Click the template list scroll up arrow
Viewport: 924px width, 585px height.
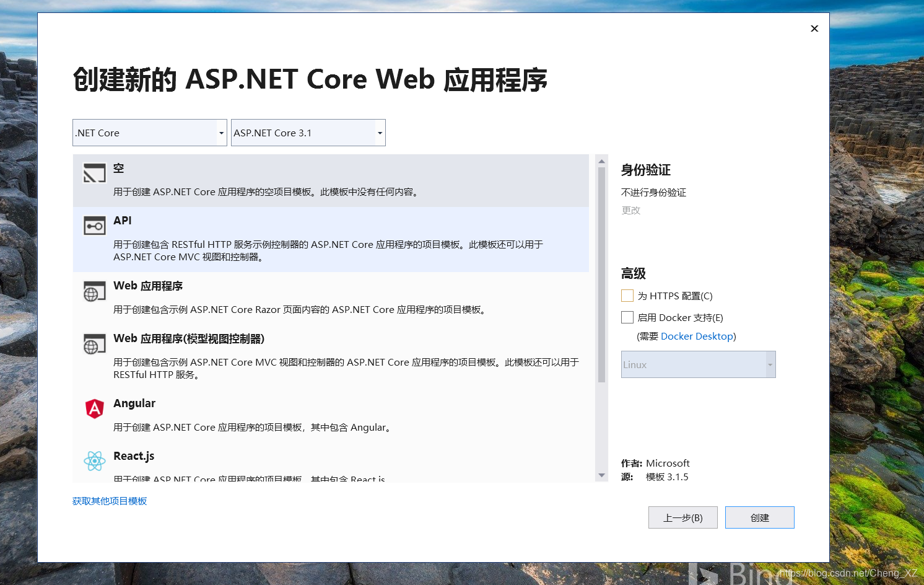[x=601, y=161]
